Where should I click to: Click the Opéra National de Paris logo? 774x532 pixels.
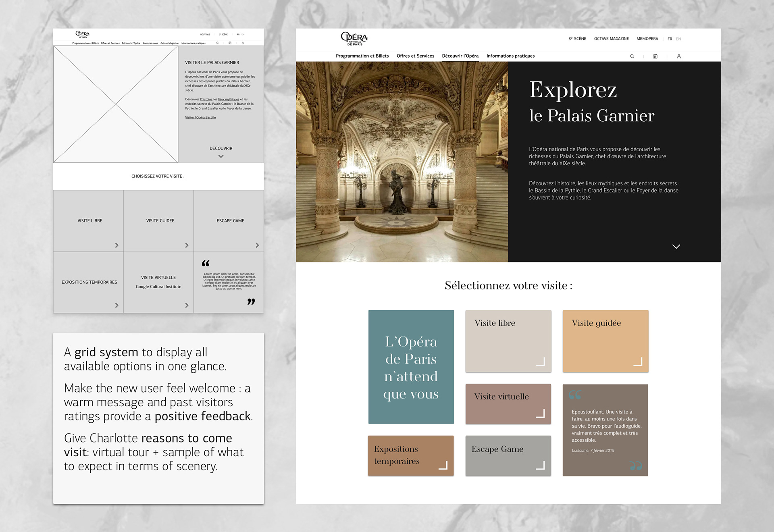pos(354,39)
